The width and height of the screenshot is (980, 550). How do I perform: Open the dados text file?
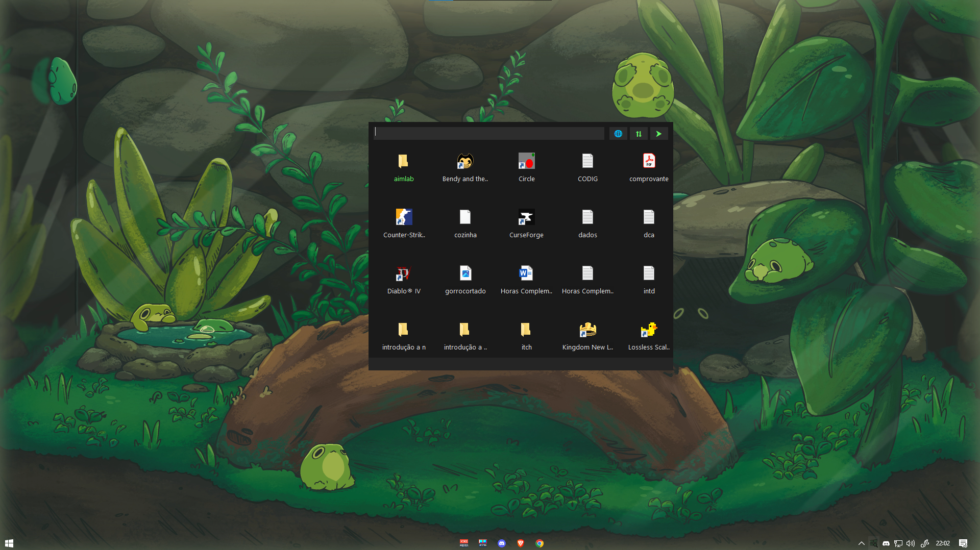(587, 223)
